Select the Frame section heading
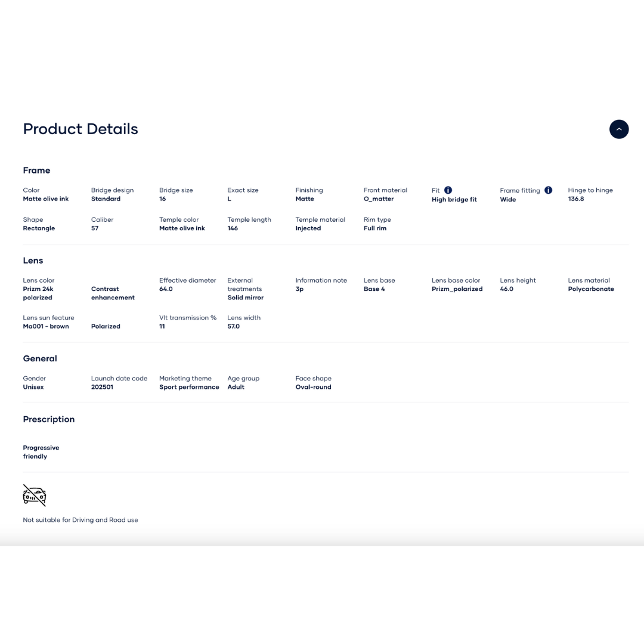 36,171
